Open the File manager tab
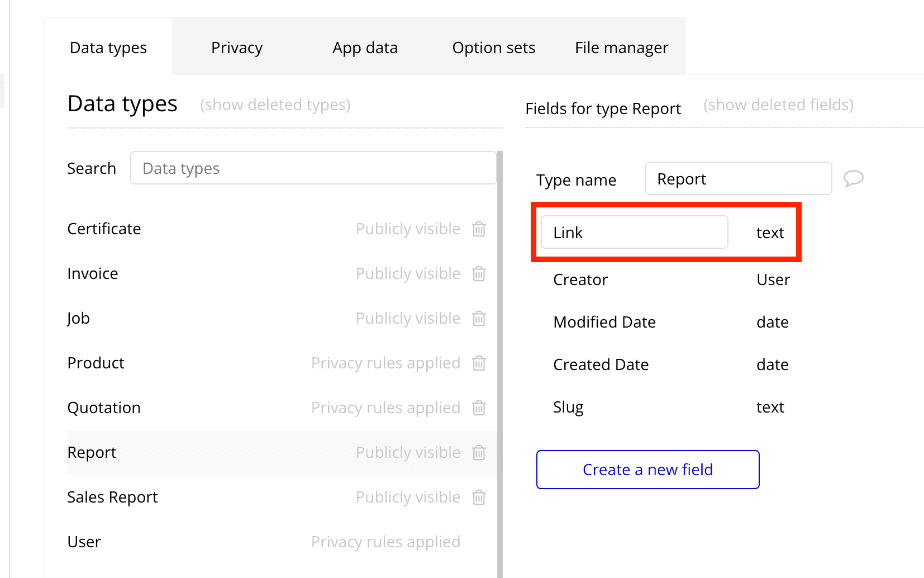Viewport: 924px width, 578px height. coord(621,48)
